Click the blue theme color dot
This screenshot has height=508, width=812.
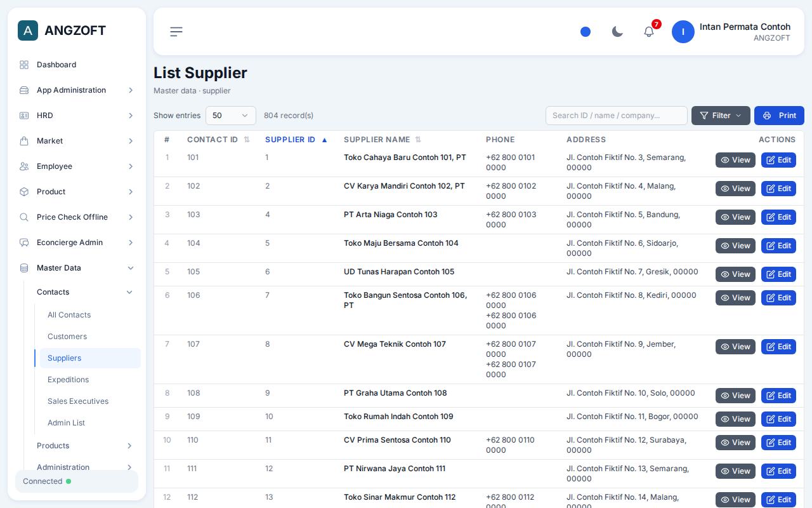(586, 32)
